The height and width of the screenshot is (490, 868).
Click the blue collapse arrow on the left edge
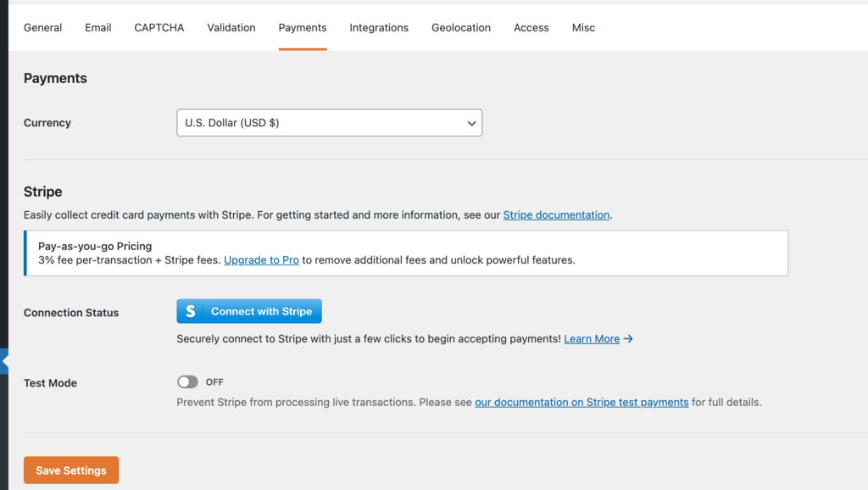tap(3, 361)
